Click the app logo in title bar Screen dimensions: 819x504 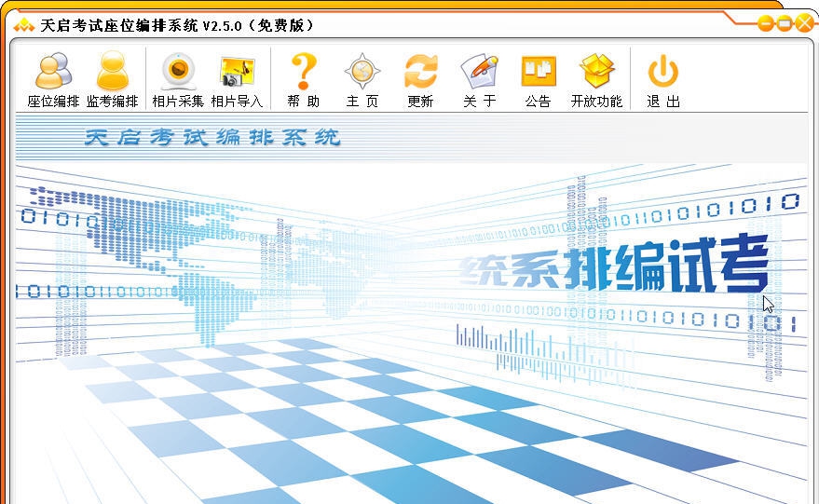(24, 24)
